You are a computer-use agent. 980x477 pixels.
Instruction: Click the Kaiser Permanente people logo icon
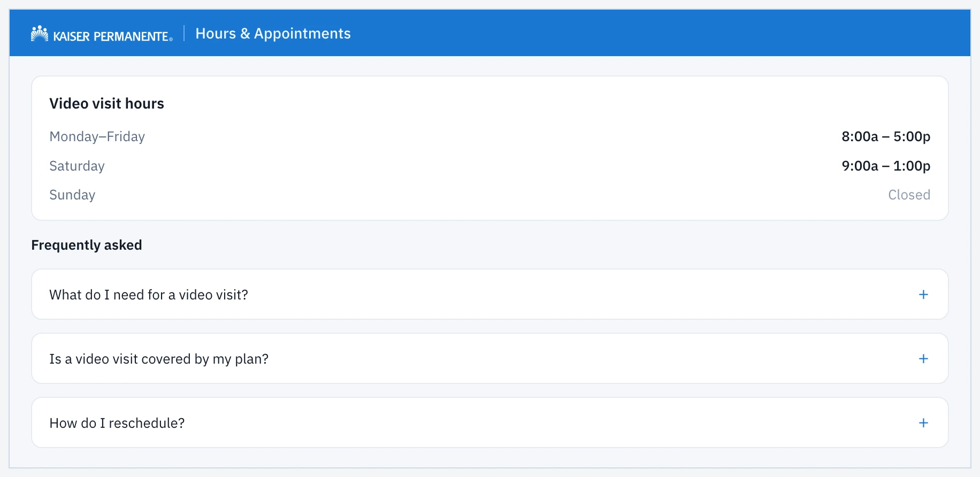tap(40, 34)
